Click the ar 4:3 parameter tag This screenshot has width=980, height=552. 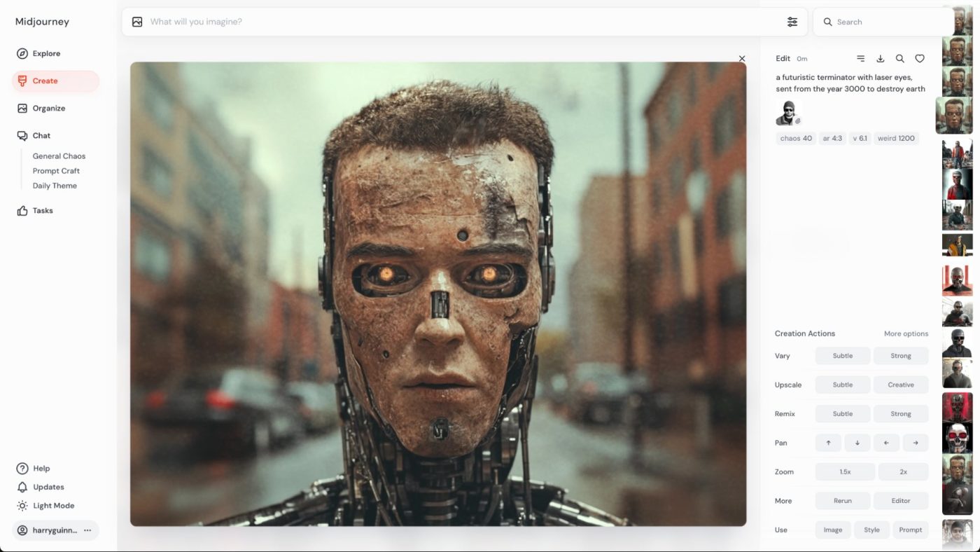click(x=832, y=138)
